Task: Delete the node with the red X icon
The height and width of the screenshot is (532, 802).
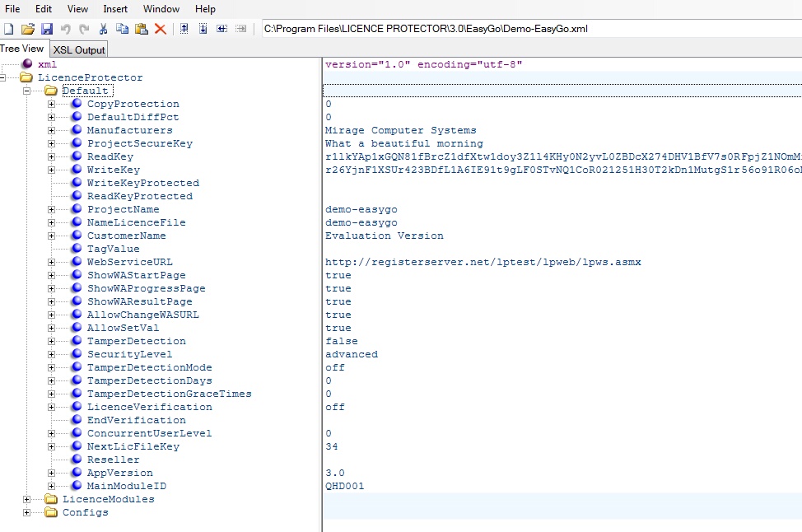Action: click(x=161, y=29)
